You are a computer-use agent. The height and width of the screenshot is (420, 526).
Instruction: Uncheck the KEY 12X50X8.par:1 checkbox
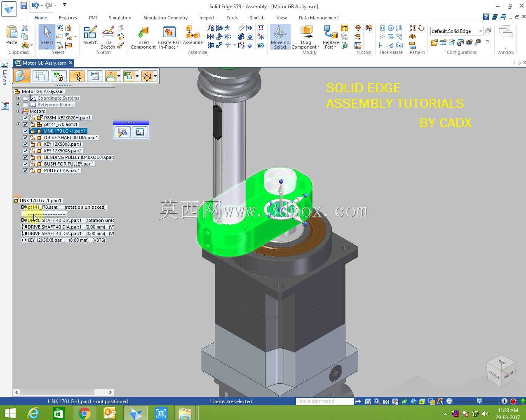coord(25,145)
